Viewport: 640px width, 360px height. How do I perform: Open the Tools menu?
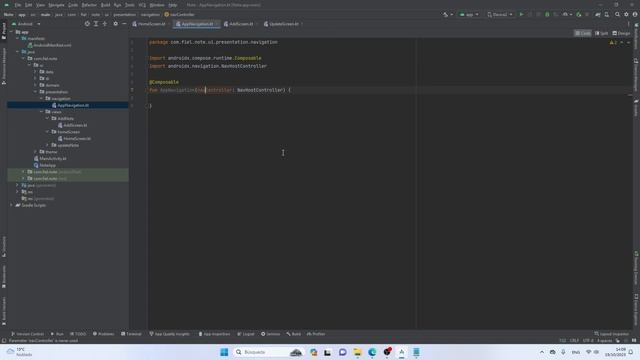(130, 5)
